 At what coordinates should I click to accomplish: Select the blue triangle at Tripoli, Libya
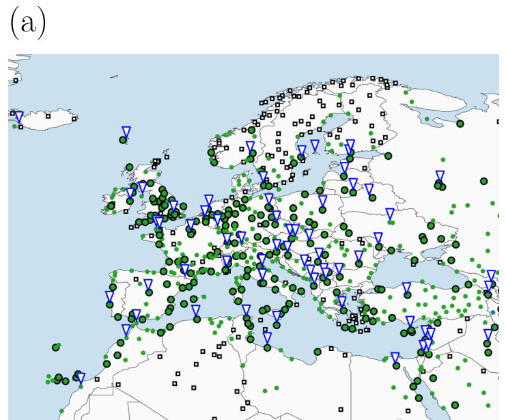(x=267, y=337)
